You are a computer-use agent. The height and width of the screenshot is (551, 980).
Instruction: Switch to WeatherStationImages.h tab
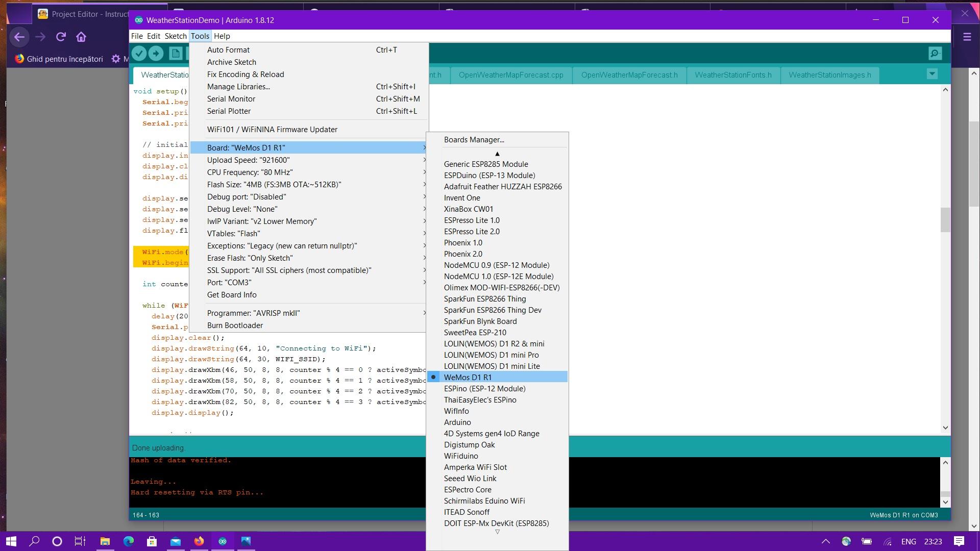[x=830, y=74]
